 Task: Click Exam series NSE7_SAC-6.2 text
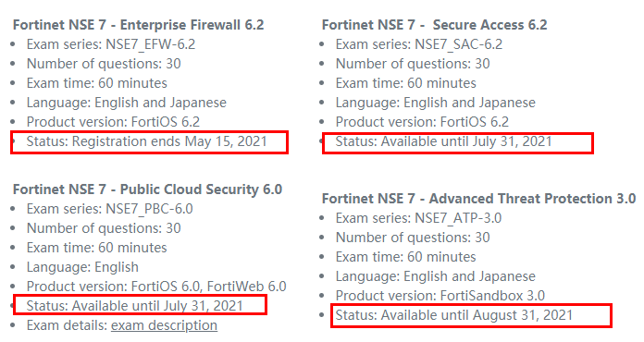[419, 44]
